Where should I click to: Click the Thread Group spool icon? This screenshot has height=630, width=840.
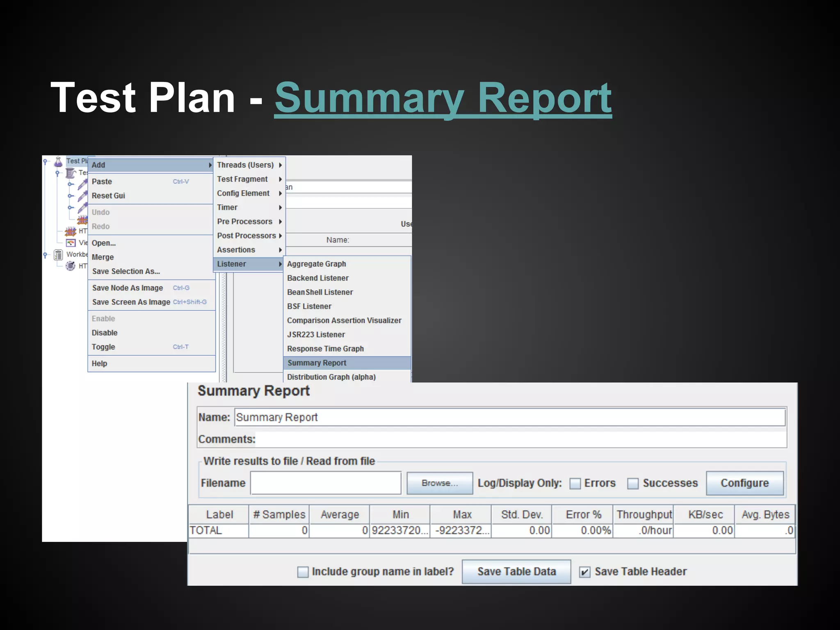[71, 173]
